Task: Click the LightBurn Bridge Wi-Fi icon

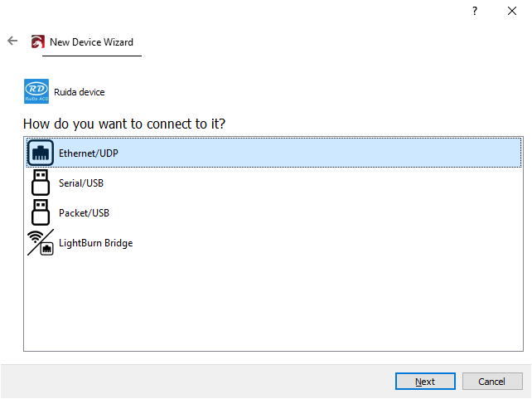Action: [41, 242]
